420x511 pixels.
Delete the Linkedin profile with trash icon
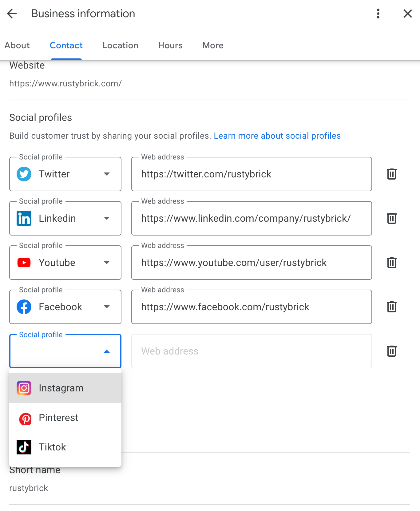pos(391,218)
